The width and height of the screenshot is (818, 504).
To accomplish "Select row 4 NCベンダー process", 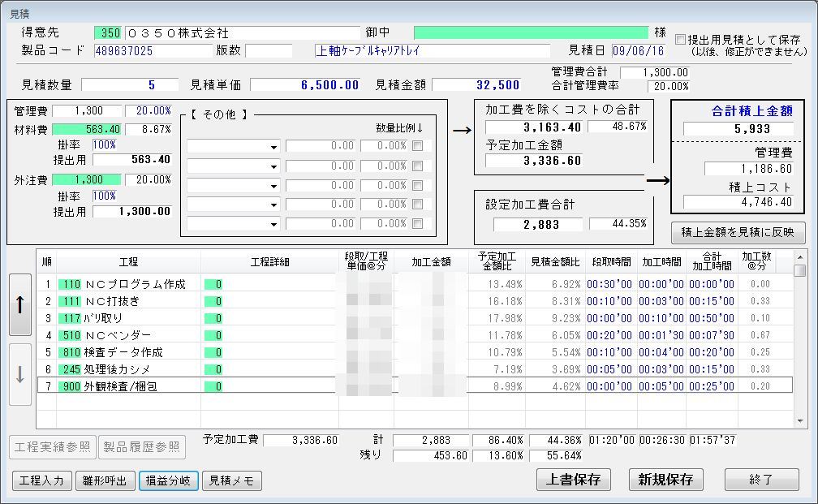I will click(x=130, y=335).
